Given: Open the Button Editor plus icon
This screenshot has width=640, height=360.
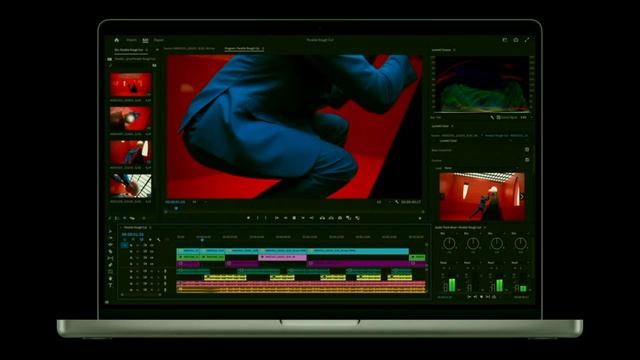Looking at the screenshot, I should pyautogui.click(x=420, y=218).
